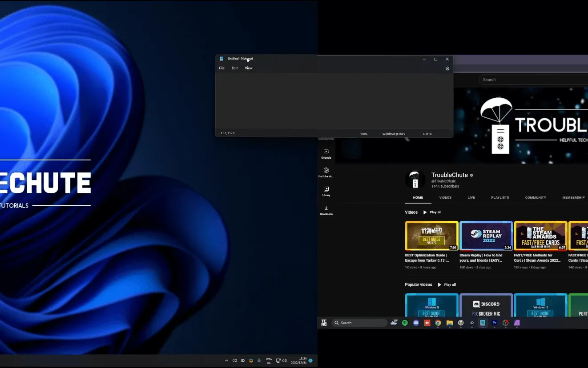Open the Tarkov BEST GUIDE video thumbnail
The height and width of the screenshot is (368, 588).
(x=431, y=236)
